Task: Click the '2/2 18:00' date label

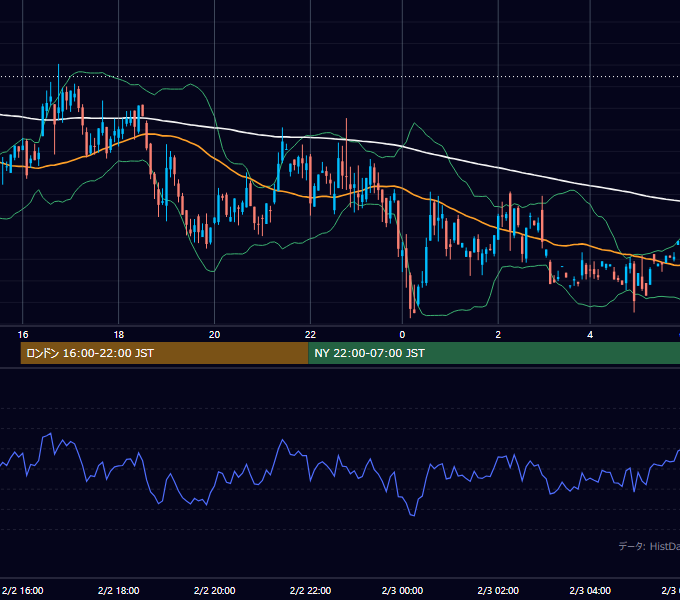Action: (118, 590)
